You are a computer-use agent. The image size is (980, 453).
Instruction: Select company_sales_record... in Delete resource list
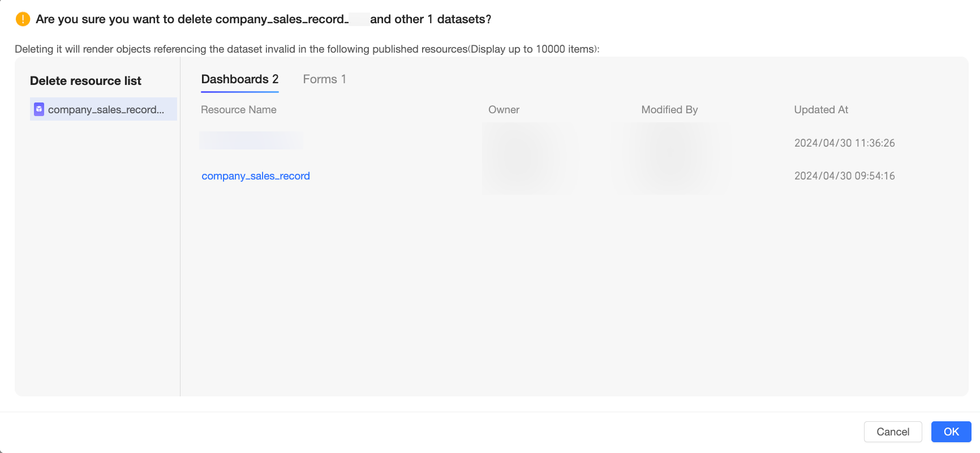104,109
